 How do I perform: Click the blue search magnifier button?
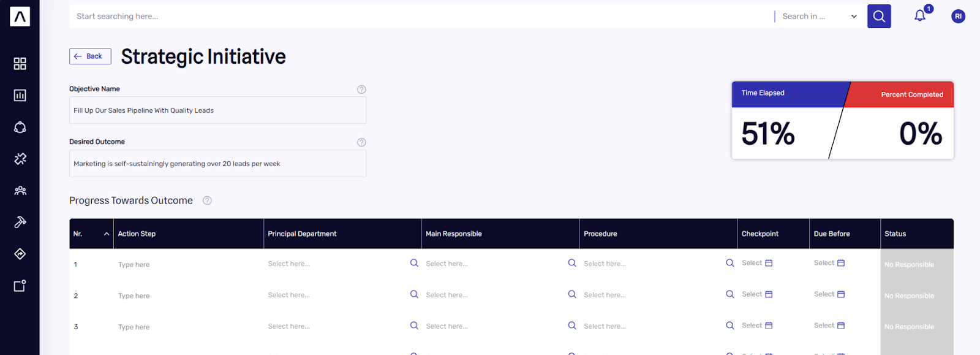point(879,17)
